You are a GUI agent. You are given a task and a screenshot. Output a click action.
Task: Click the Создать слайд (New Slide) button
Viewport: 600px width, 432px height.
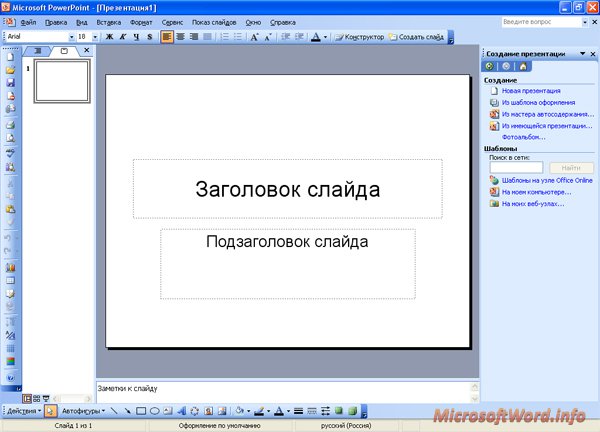418,36
